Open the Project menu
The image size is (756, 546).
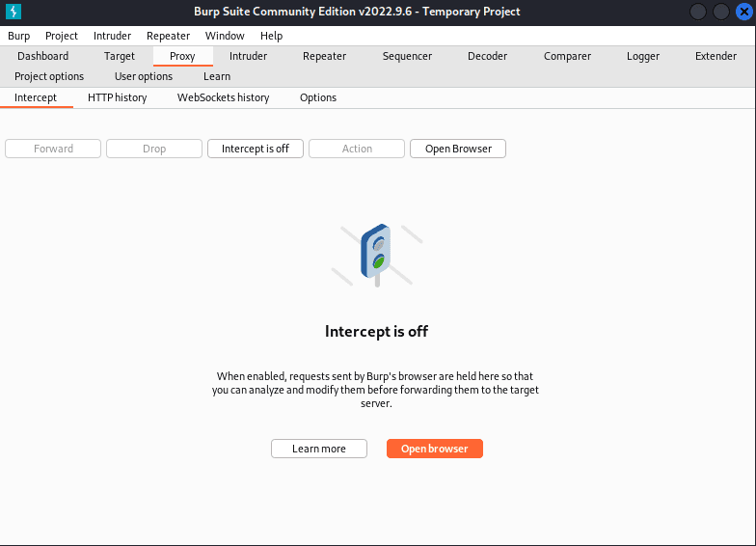click(62, 36)
